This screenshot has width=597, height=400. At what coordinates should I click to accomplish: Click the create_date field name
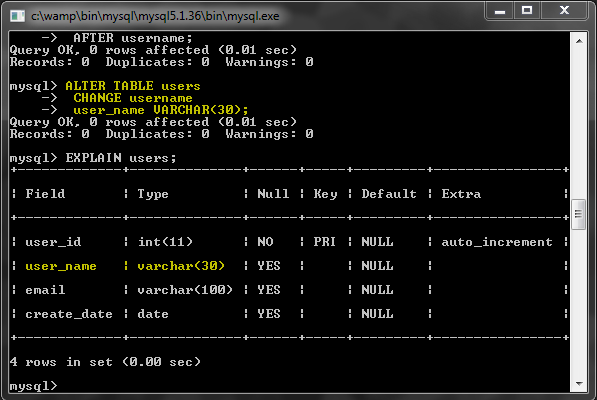click(69, 314)
